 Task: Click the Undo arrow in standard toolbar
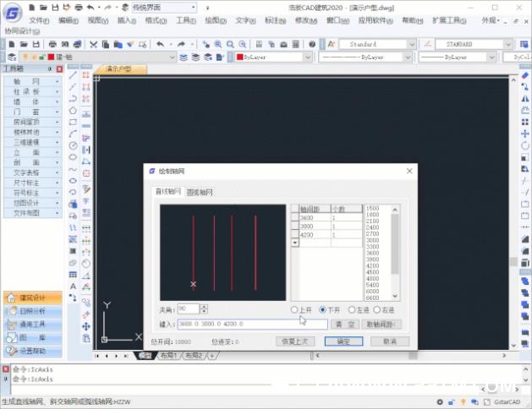[161, 44]
